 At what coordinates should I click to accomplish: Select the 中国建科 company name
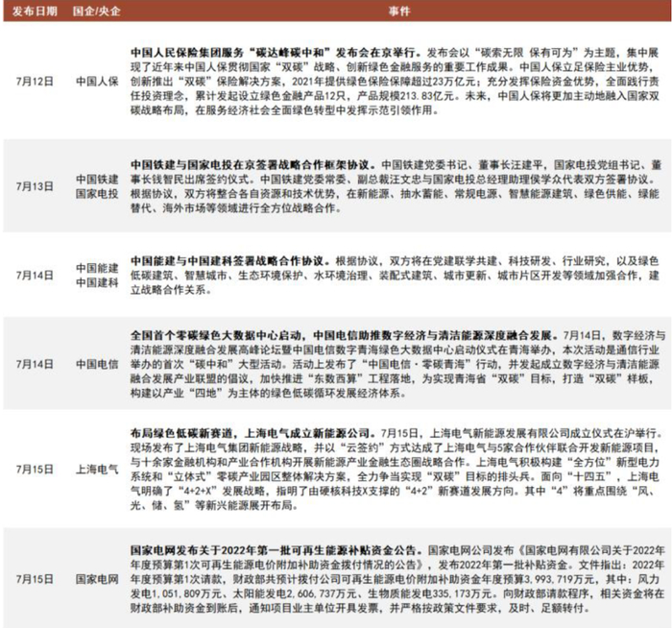click(x=97, y=282)
